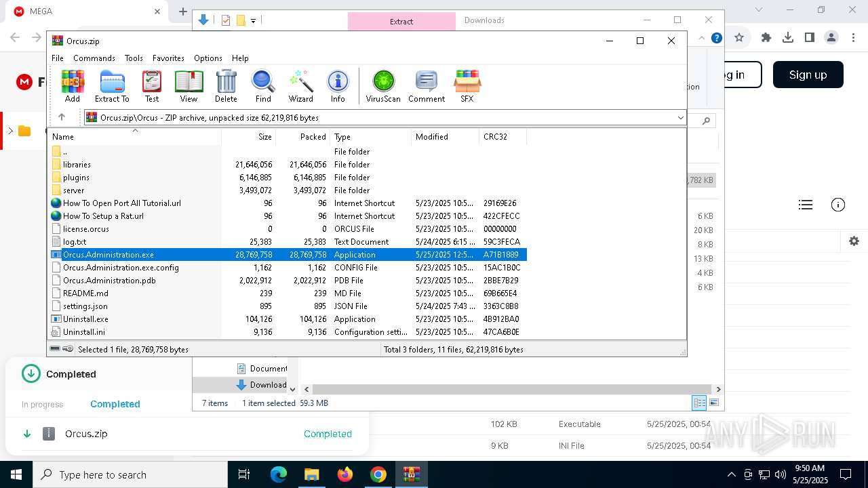Open the Options menu
The height and width of the screenshot is (488, 868).
[208, 58]
